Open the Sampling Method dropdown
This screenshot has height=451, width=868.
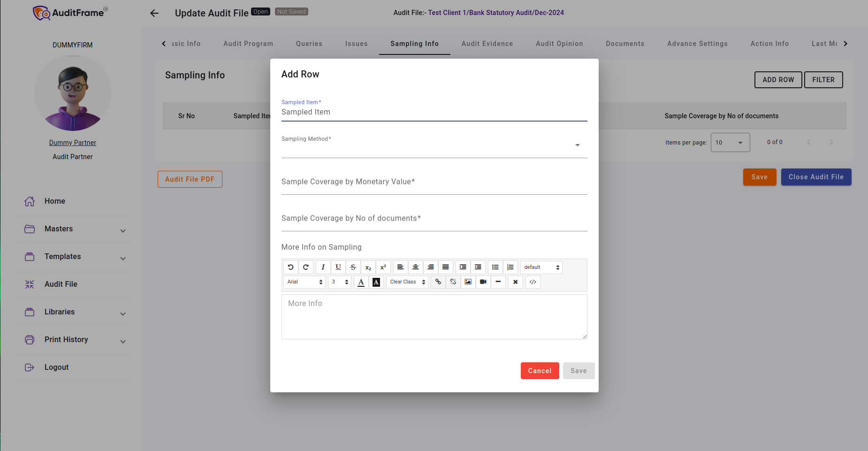coord(434,145)
